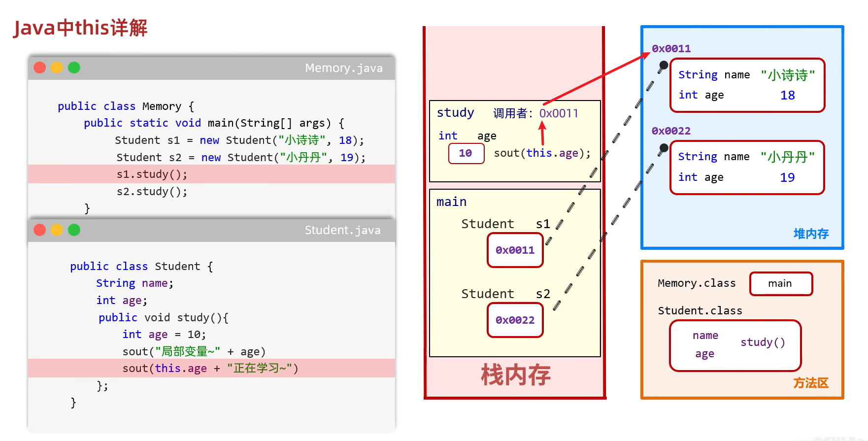Image resolution: width=868 pixels, height=441 pixels.
Task: Click "study()" inside the Student.class box
Action: (763, 342)
